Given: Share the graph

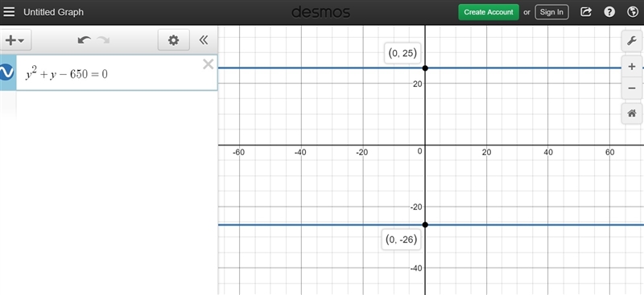Looking at the screenshot, I should tap(586, 12).
